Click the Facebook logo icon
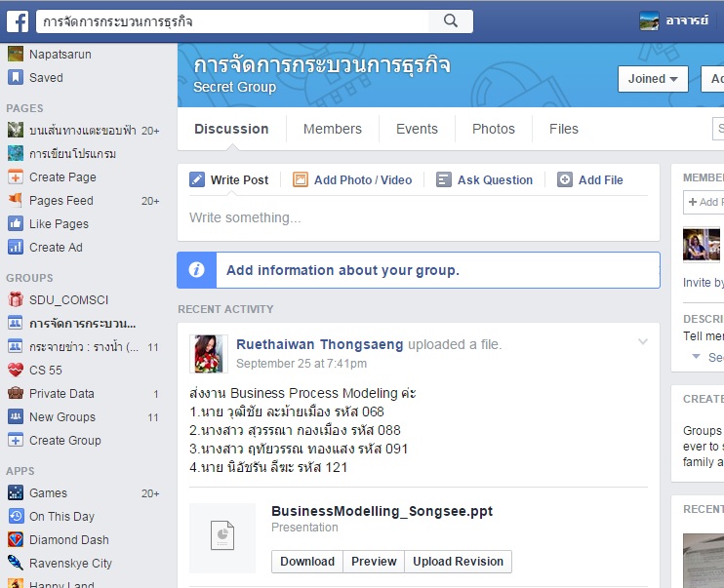This screenshot has height=588, width=724. pyautogui.click(x=18, y=20)
